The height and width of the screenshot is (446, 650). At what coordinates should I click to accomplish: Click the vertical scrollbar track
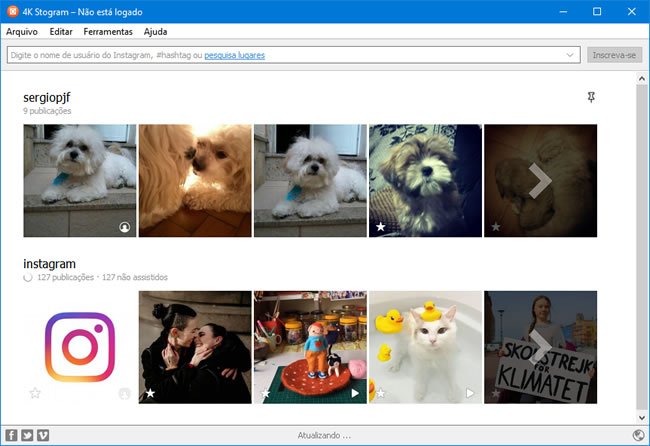click(642, 248)
